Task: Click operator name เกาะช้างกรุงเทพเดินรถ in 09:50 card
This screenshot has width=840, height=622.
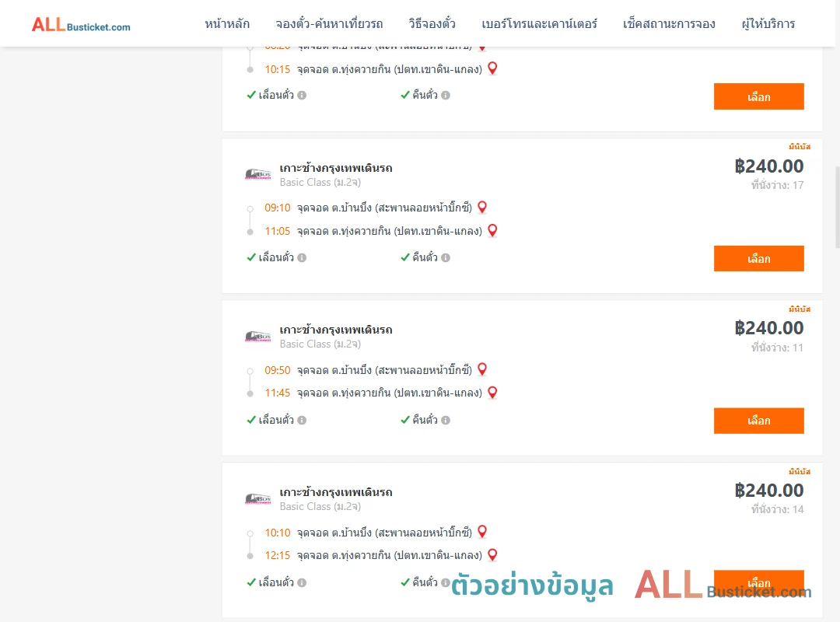Action: [336, 330]
